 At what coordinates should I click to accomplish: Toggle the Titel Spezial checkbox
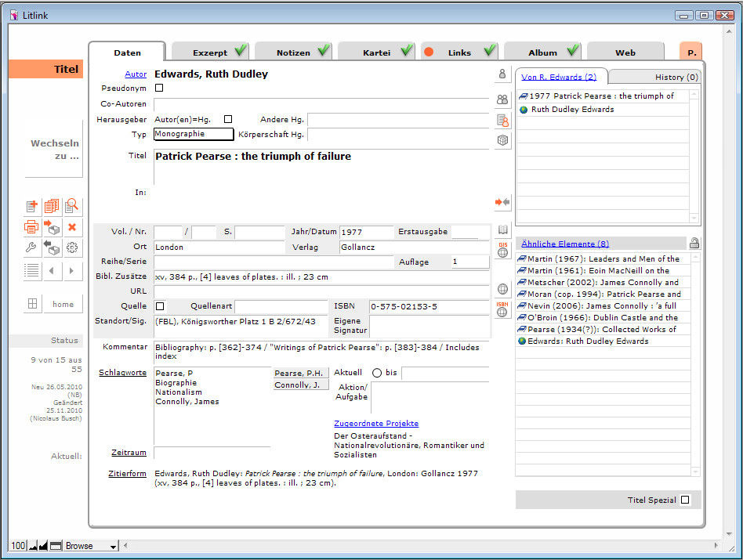coord(685,500)
